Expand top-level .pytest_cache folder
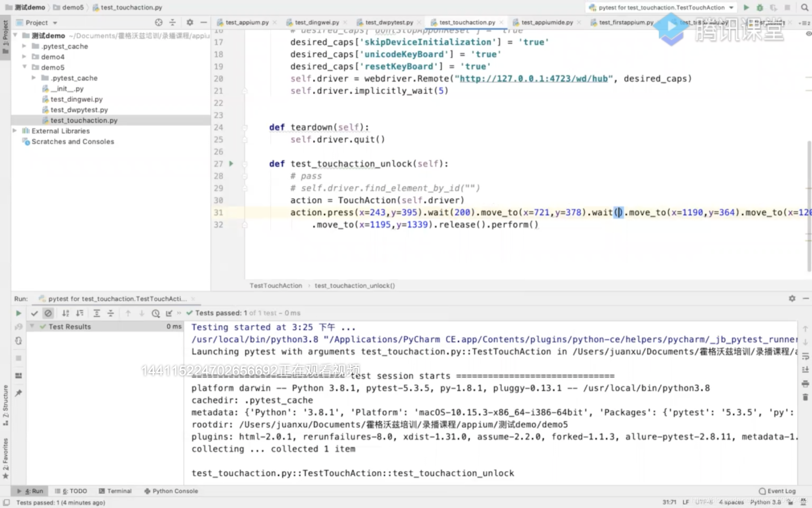The height and width of the screenshot is (508, 812). point(24,46)
